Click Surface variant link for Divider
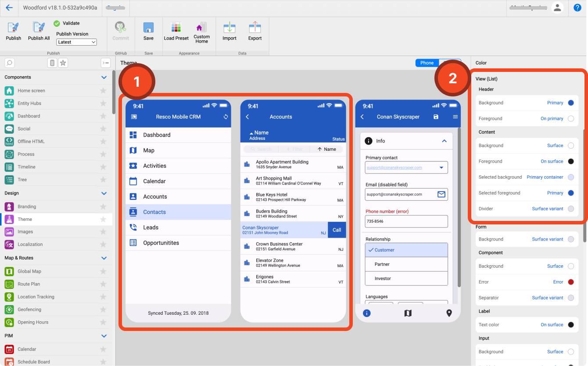The height and width of the screenshot is (366, 588). click(x=547, y=209)
